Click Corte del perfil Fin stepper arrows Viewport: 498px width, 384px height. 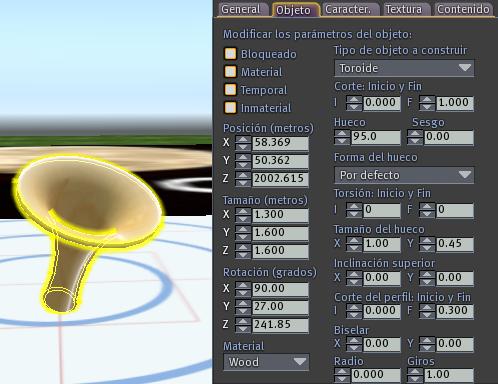point(427,311)
